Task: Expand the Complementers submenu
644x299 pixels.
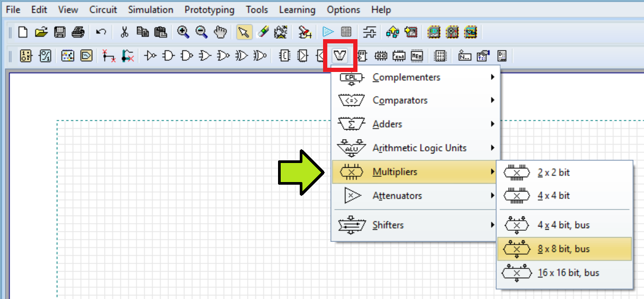Action: [x=416, y=77]
